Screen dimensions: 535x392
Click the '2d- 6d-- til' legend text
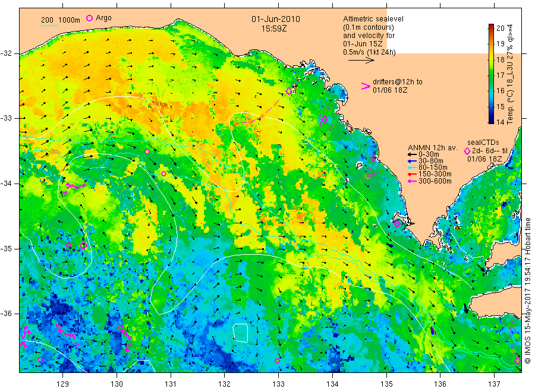[490, 151]
